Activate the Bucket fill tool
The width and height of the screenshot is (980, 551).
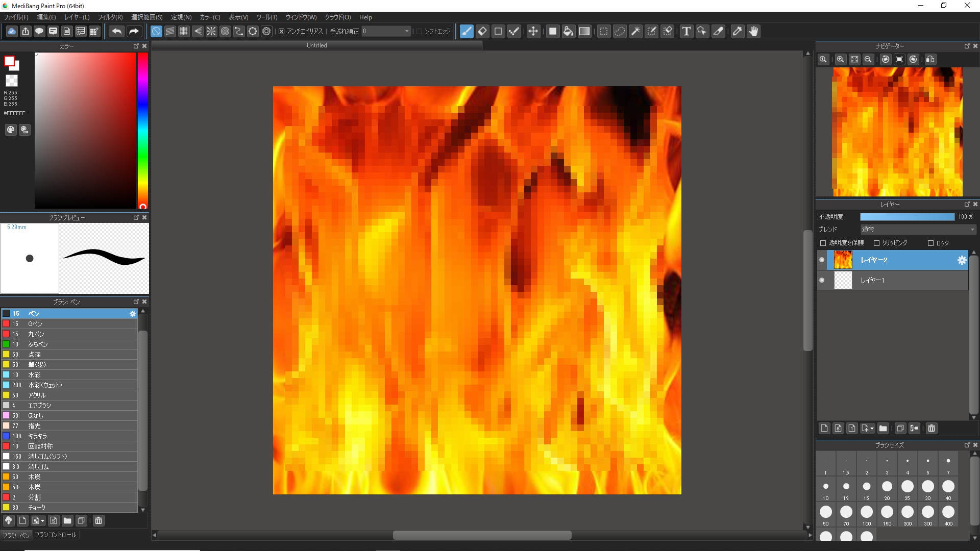click(569, 31)
